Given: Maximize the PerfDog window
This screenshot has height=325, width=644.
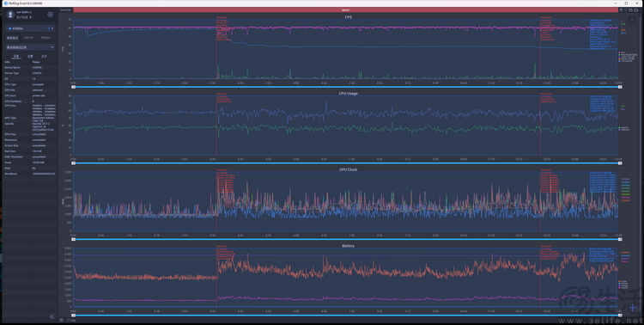Looking at the screenshot, I should pos(626,3).
